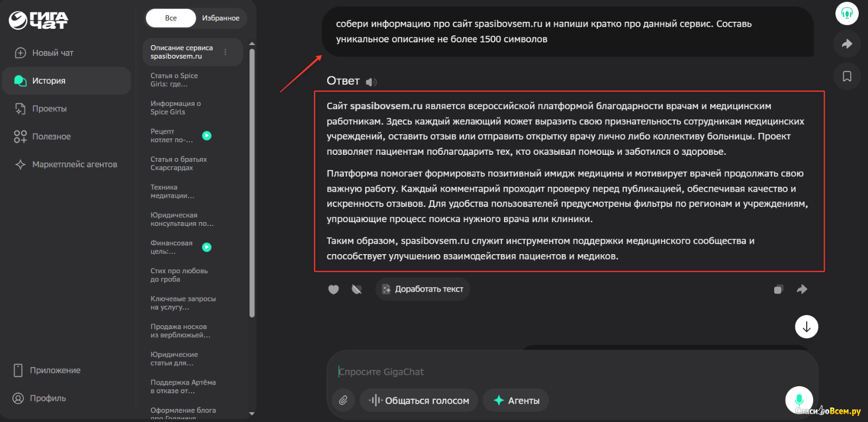This screenshot has width=868, height=422.
Task: Dislike the answer with crossed heart icon
Action: point(356,289)
